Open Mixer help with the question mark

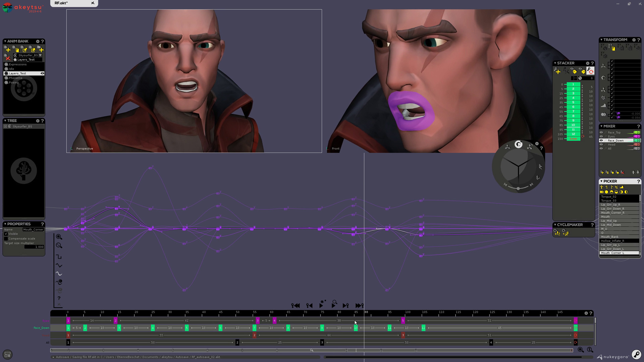click(639, 126)
